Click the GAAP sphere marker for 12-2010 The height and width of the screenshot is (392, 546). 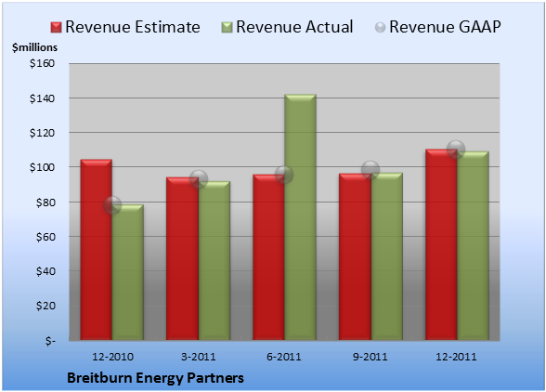[112, 205]
